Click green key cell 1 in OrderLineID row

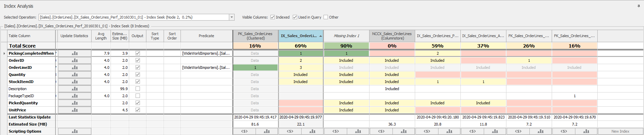coord(255,67)
